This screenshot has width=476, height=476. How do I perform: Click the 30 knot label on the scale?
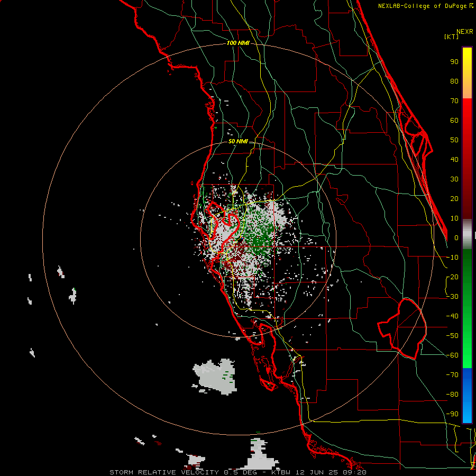[x=454, y=179]
